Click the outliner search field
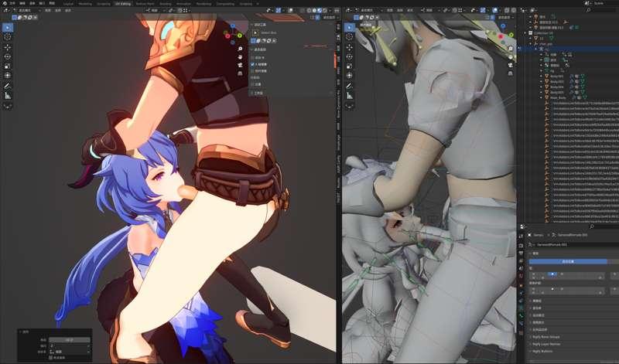Viewport: 619px width, 364px height. tap(602, 10)
